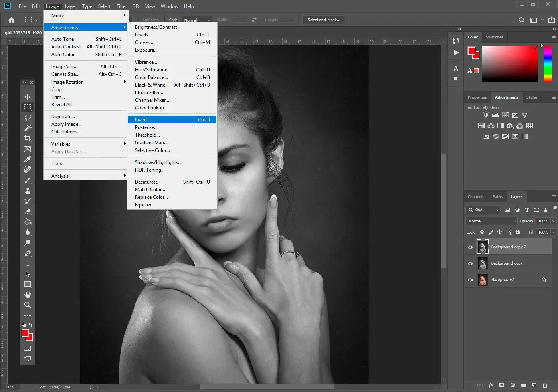Hide the Background copy 2 layer
Image resolution: width=558 pixels, height=392 pixels.
(x=470, y=247)
